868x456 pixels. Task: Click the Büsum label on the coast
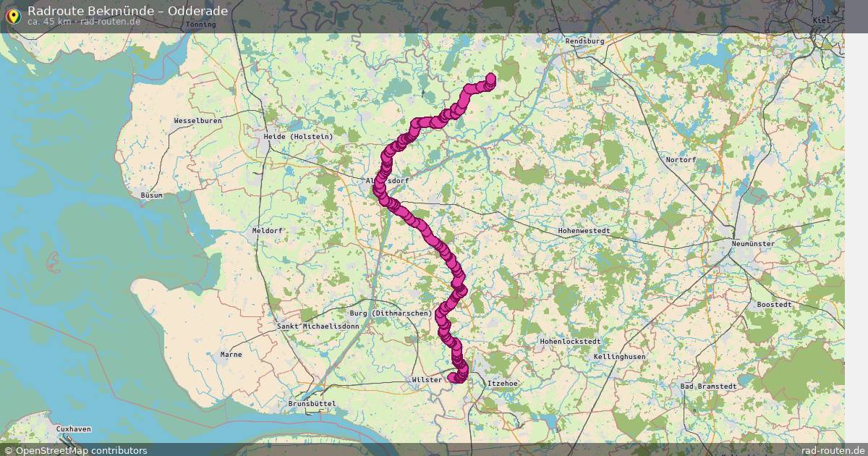coord(152,195)
